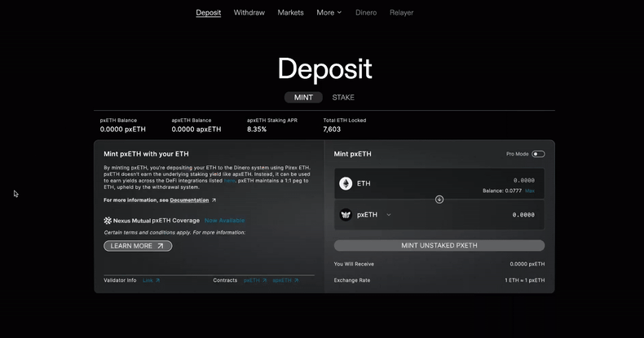Click the 7,603 total ETH locked value
Image resolution: width=644 pixels, height=338 pixels.
click(332, 129)
